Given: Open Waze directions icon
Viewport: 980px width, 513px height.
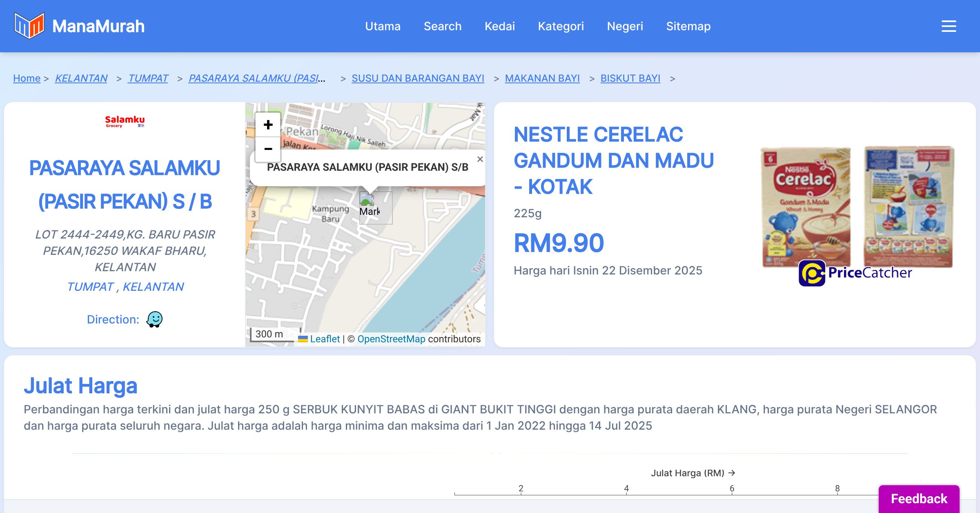Looking at the screenshot, I should pyautogui.click(x=154, y=319).
